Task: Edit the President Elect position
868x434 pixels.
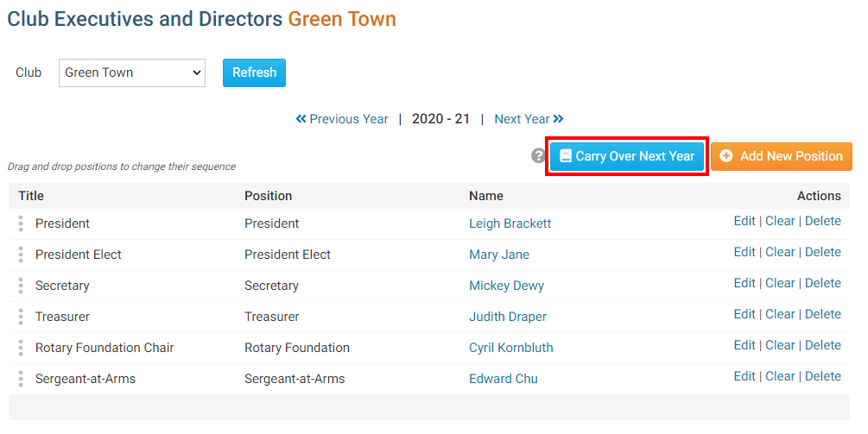Action: point(744,252)
